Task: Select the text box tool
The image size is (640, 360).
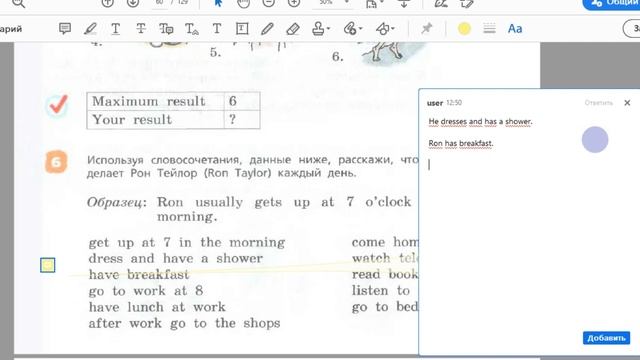Action: [x=242, y=29]
